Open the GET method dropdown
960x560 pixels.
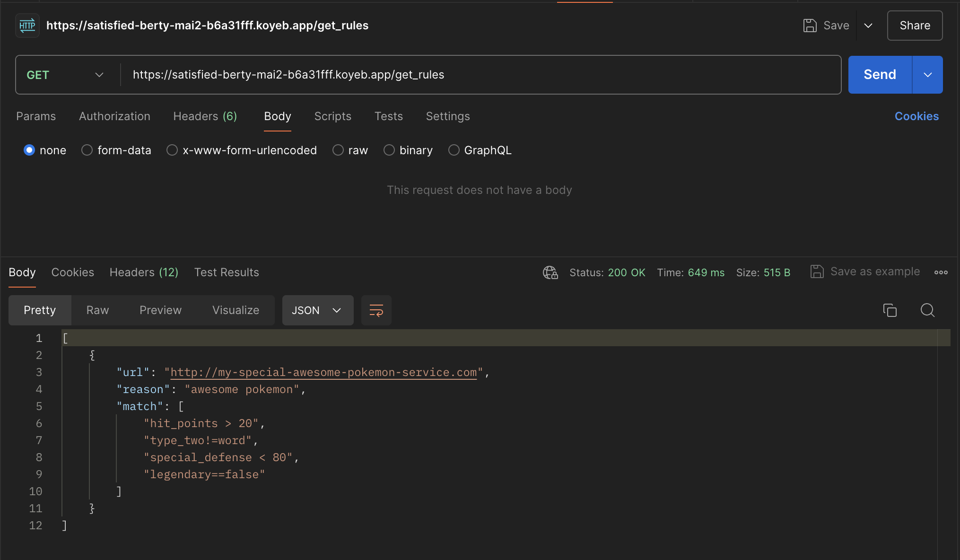(x=65, y=75)
